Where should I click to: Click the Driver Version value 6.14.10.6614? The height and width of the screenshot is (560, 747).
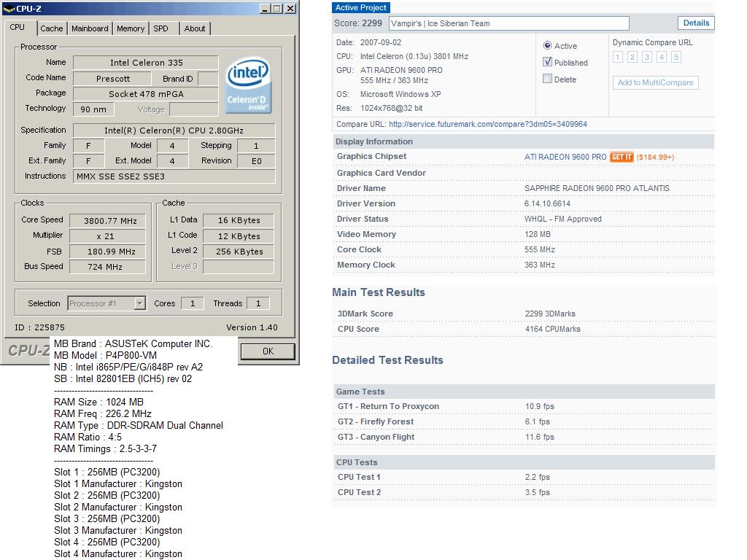coord(547,204)
